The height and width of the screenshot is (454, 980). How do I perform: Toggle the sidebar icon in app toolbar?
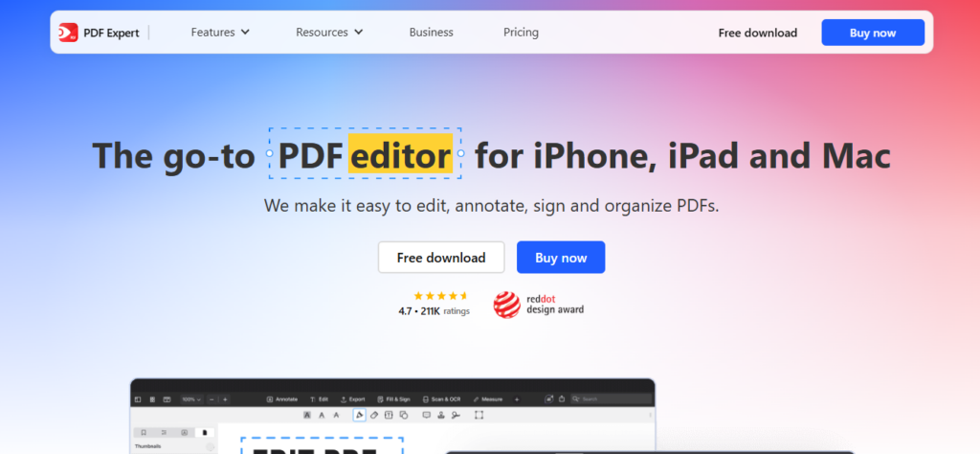138,399
